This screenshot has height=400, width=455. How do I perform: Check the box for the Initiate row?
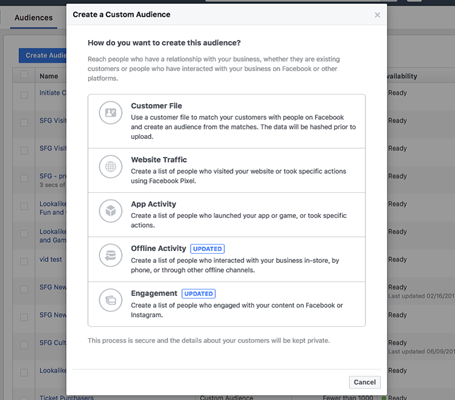pyautogui.click(x=24, y=95)
